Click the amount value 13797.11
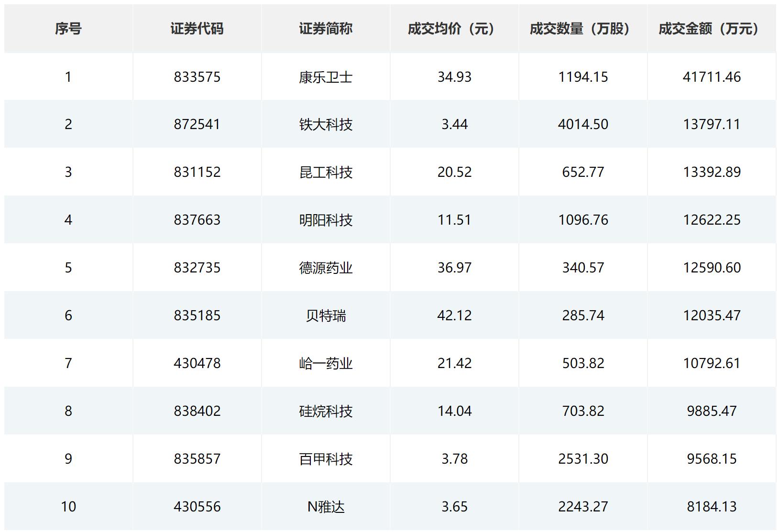The width and height of the screenshot is (779, 532). point(712,124)
